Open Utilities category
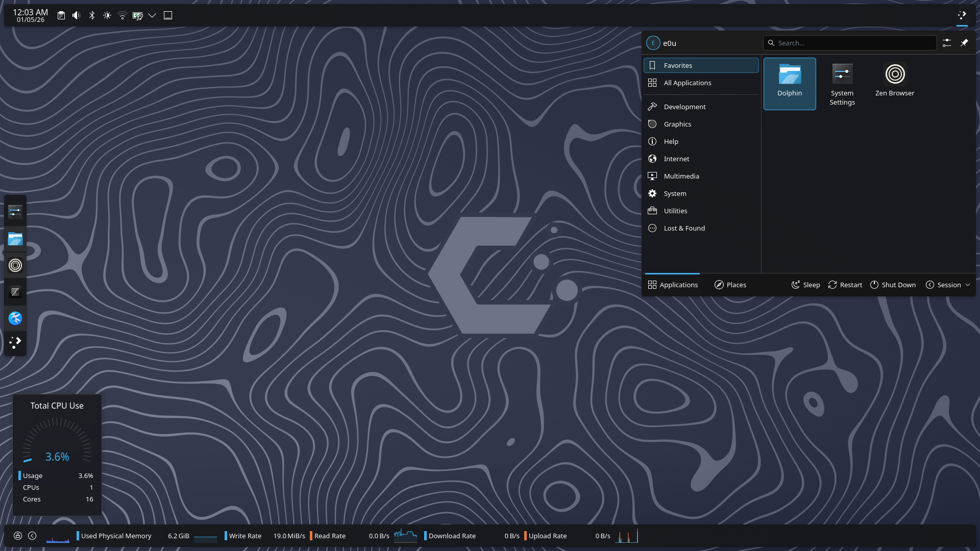This screenshot has height=551, width=980. point(701,211)
